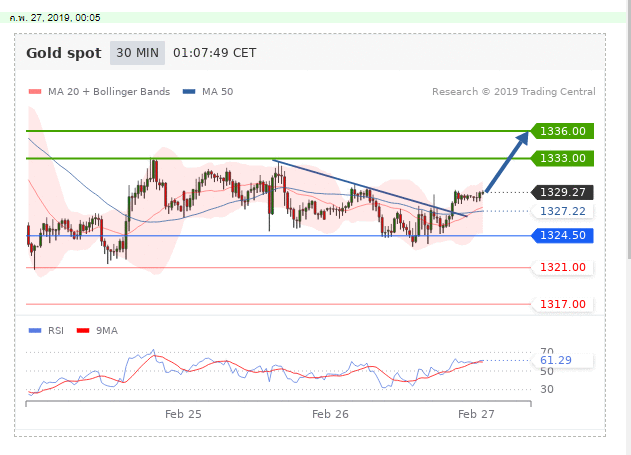Click the 61.29 RSI value label
Screen dimensions: 631x455
click(x=561, y=360)
